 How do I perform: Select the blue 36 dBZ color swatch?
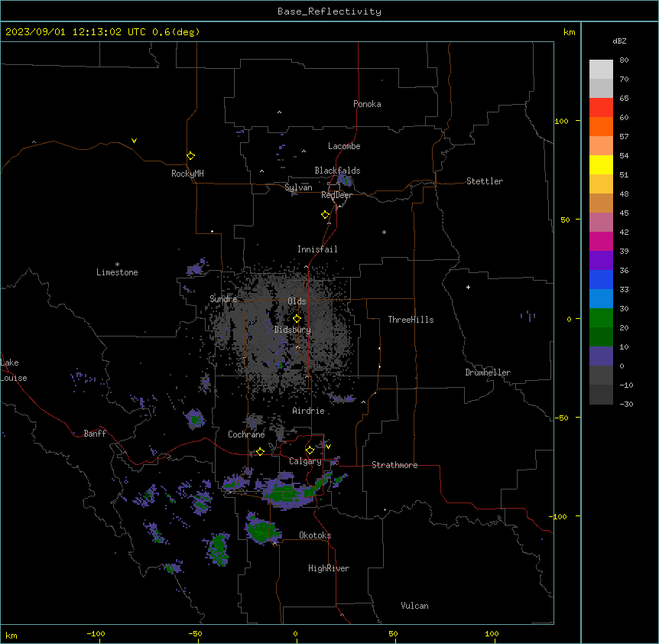(x=601, y=279)
